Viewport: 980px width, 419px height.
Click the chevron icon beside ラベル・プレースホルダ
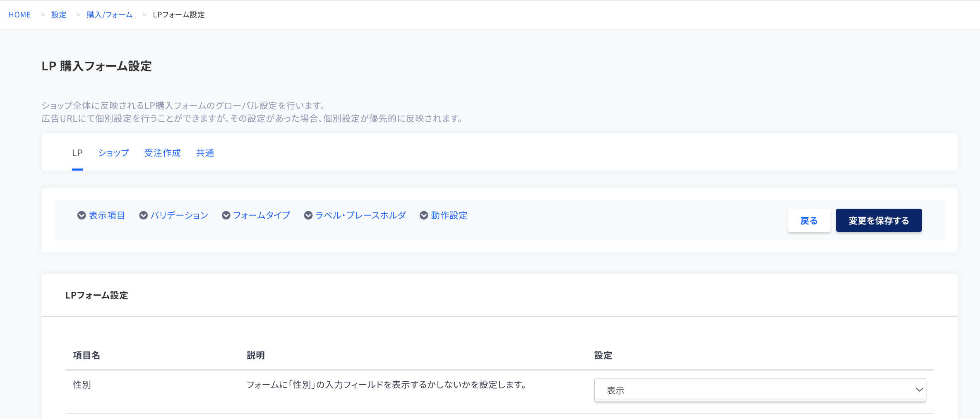pos(308,215)
